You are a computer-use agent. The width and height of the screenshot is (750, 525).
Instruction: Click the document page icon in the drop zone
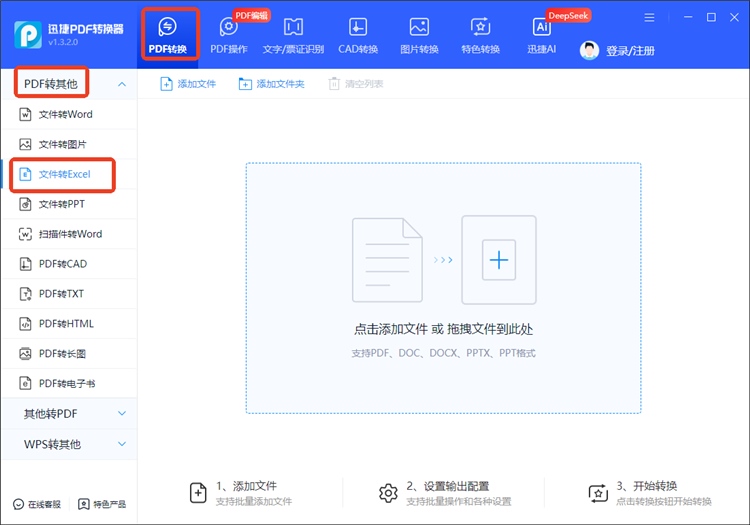387,260
